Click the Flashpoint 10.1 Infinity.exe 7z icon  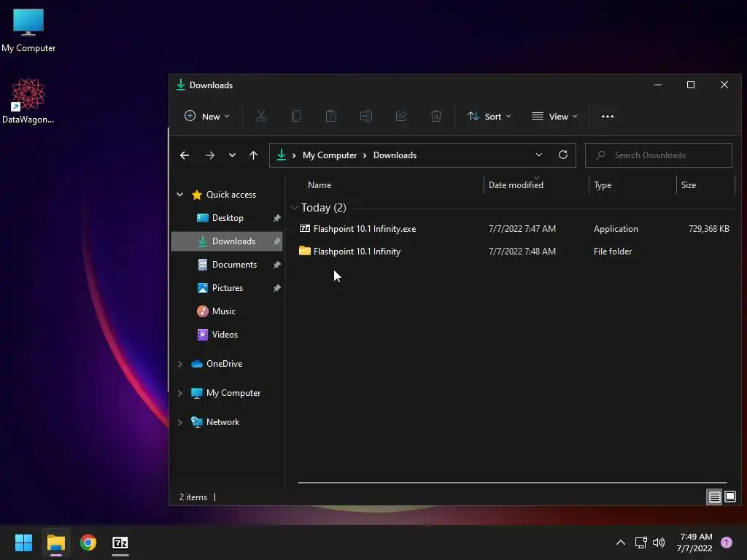point(304,228)
